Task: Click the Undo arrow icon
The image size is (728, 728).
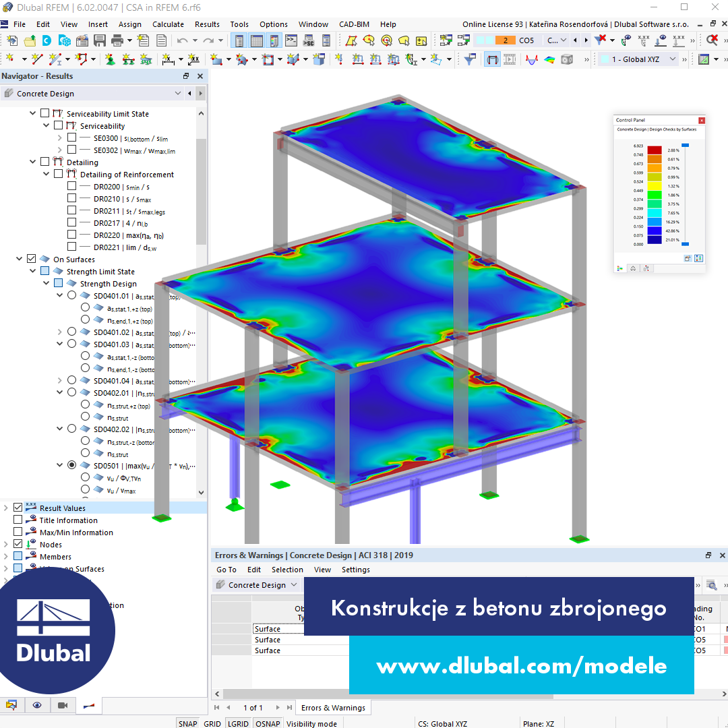Action: 182,40
